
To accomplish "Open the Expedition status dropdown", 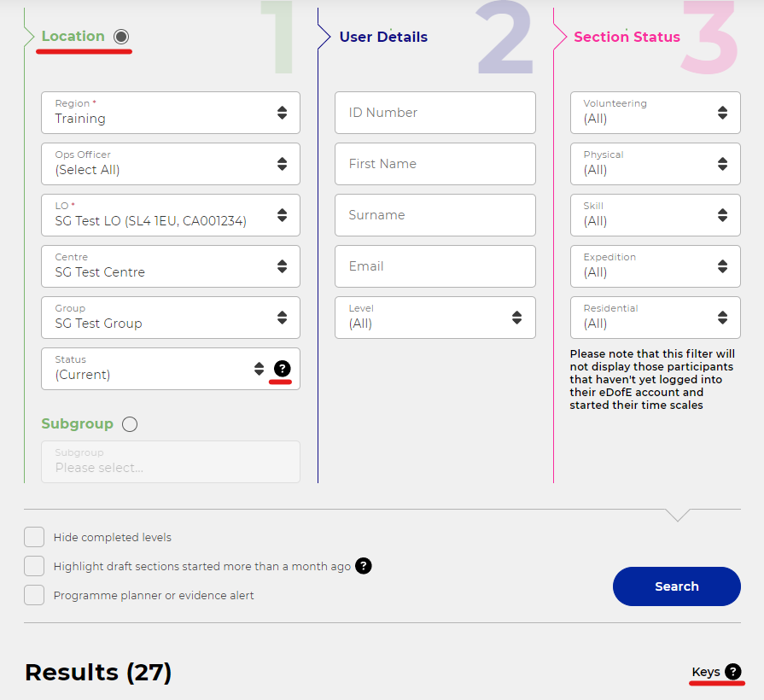I will [655, 266].
